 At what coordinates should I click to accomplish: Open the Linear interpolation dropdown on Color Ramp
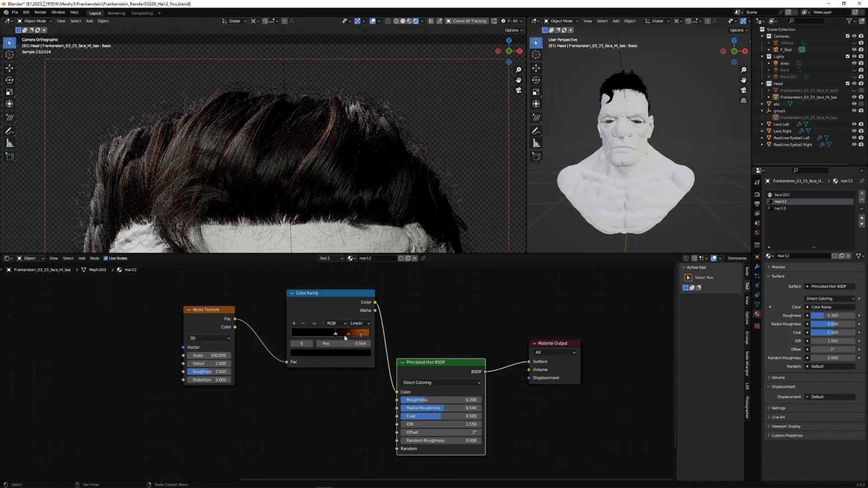coord(359,323)
